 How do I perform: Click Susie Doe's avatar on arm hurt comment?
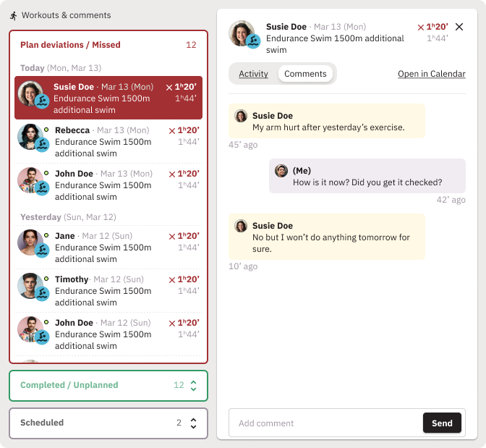coord(241,116)
